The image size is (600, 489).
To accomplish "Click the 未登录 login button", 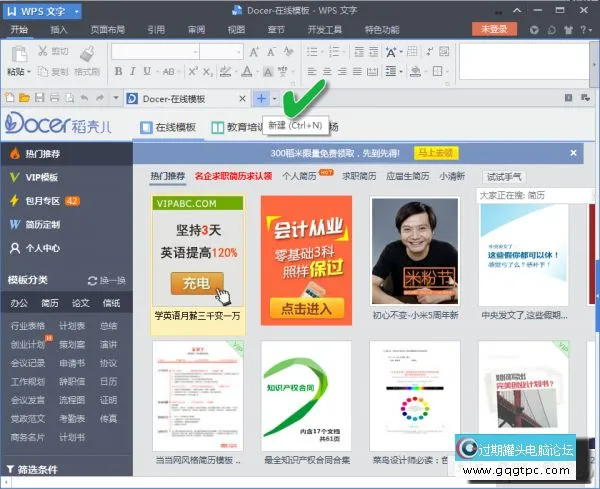I will (x=494, y=29).
